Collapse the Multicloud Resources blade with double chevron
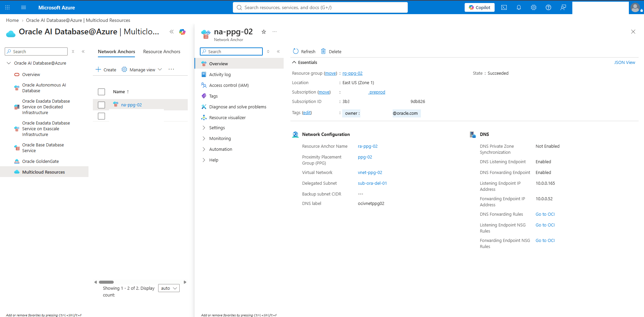This screenshot has width=644, height=317. (x=172, y=32)
